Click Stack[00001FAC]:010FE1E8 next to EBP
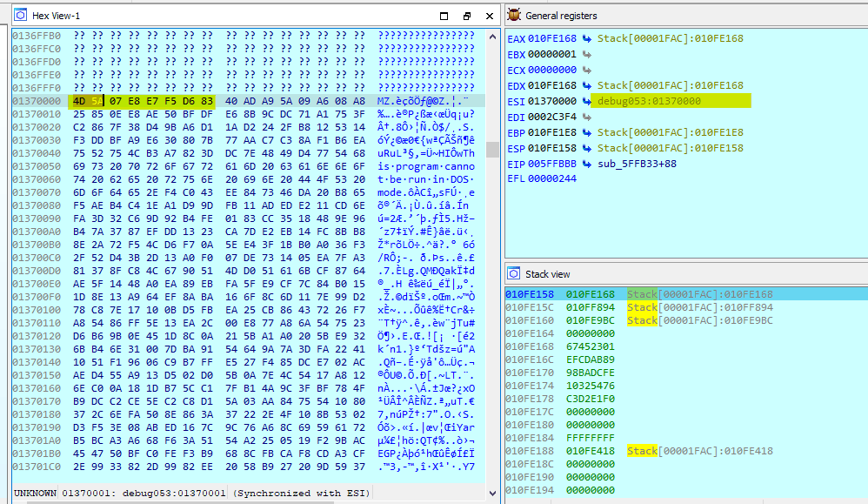868x504 pixels. pos(670,132)
